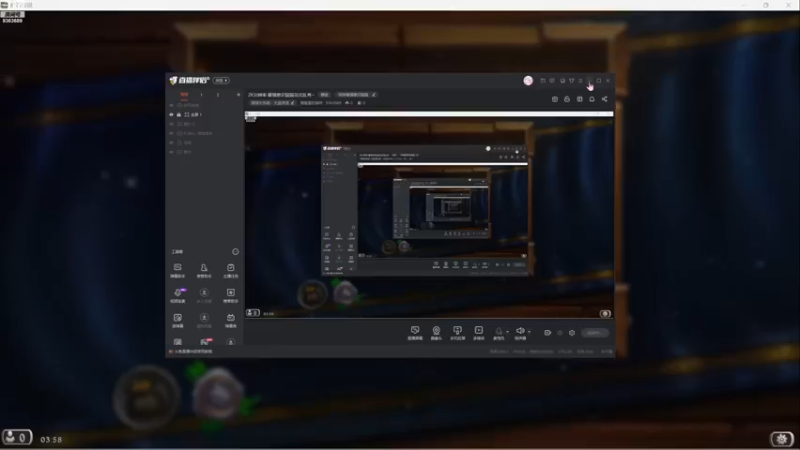Select the red highlighted scene tab
This screenshot has height=450, width=800.
[x=184, y=95]
